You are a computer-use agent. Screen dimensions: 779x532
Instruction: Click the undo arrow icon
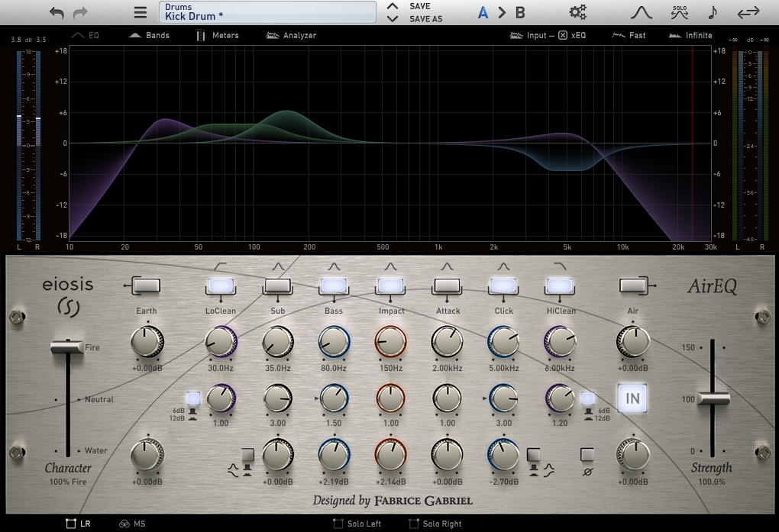pos(57,12)
